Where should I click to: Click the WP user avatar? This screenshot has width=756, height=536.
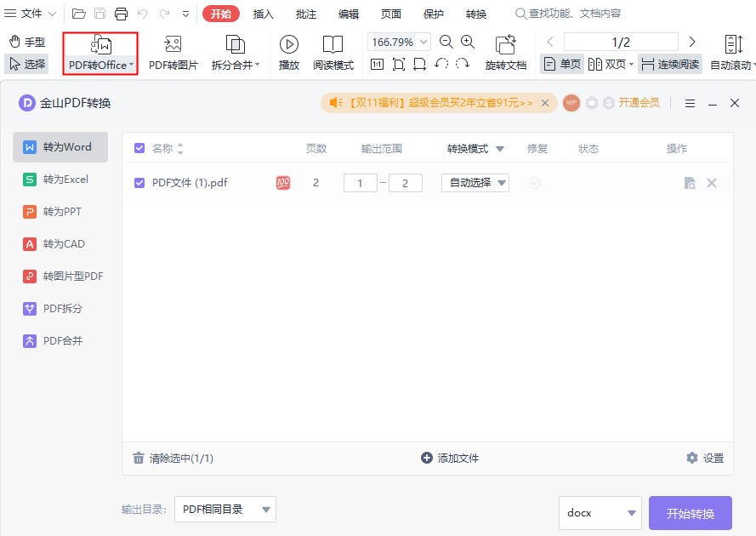coord(571,103)
